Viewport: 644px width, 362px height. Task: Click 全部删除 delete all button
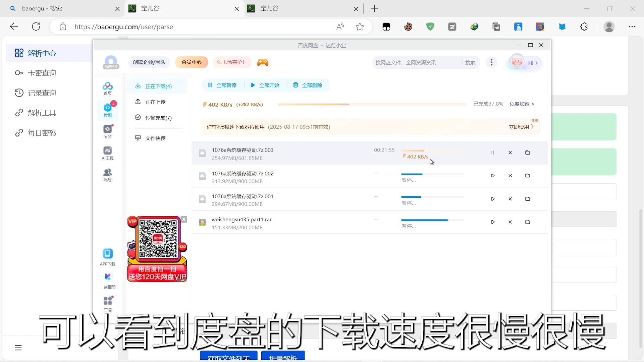click(308, 85)
